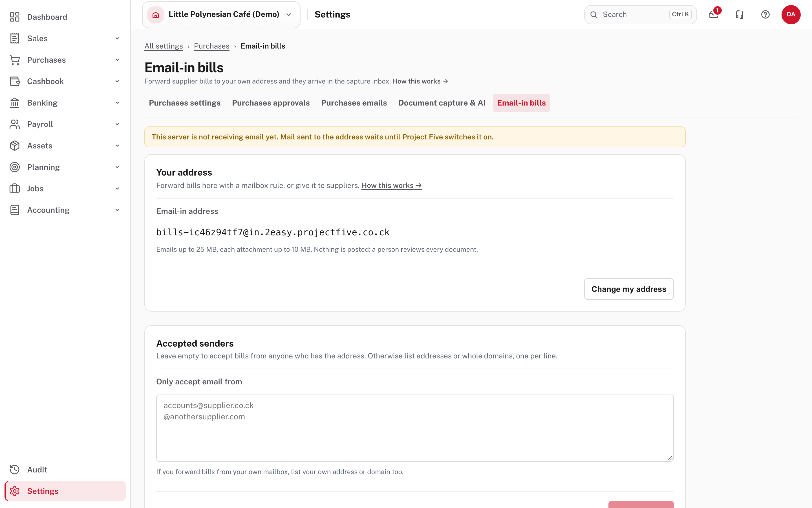Open the help question mark icon
812x508 pixels.
(765, 14)
